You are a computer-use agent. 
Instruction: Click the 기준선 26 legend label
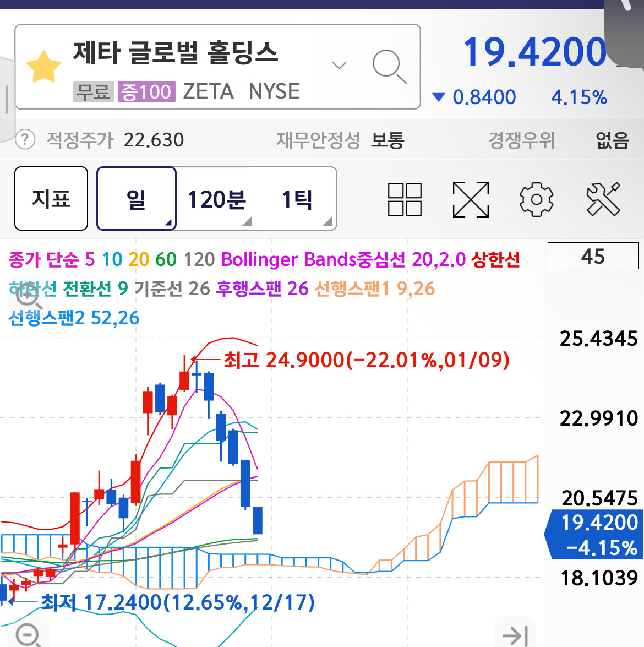(x=172, y=289)
